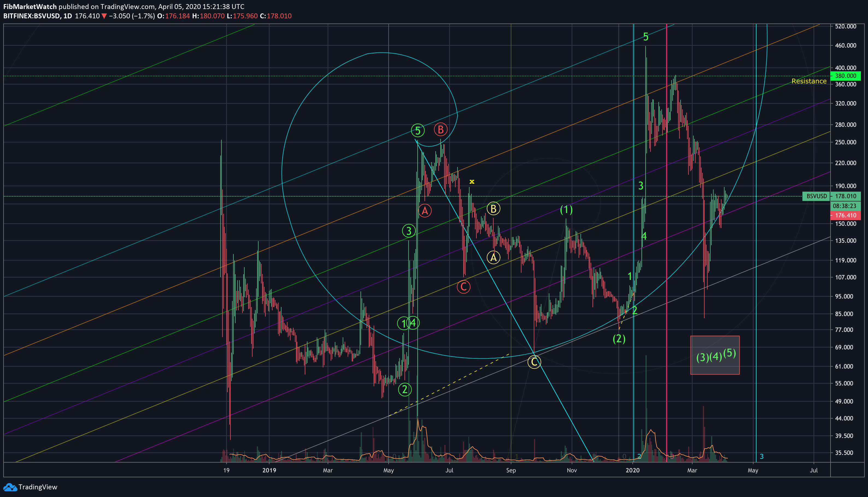Click the Sep label on time axis
The height and width of the screenshot is (497, 868).
click(x=511, y=470)
